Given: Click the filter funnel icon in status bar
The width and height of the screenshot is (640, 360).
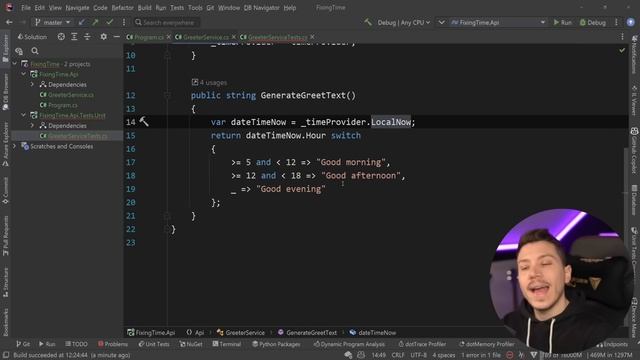Looking at the screenshot, I should (534, 355).
